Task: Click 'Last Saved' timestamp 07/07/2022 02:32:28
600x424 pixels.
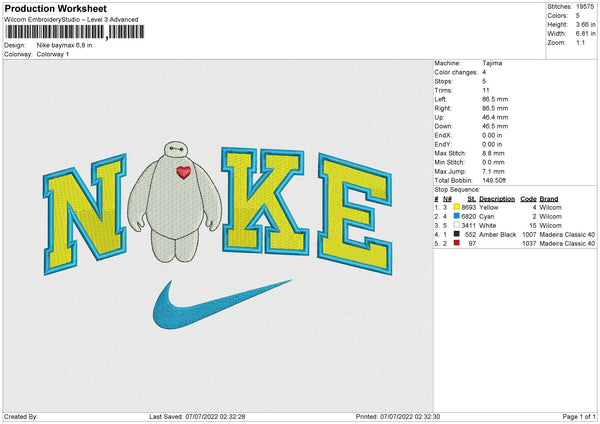Action: tap(215, 417)
